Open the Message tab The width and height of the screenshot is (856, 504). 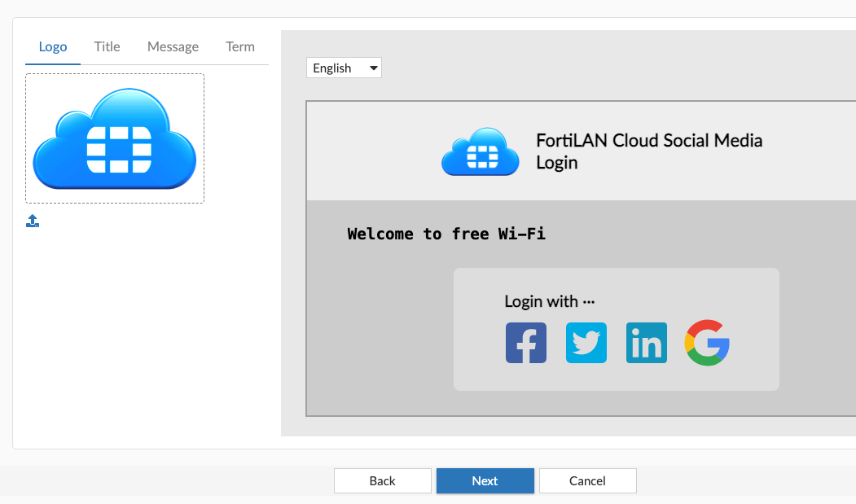tap(173, 46)
